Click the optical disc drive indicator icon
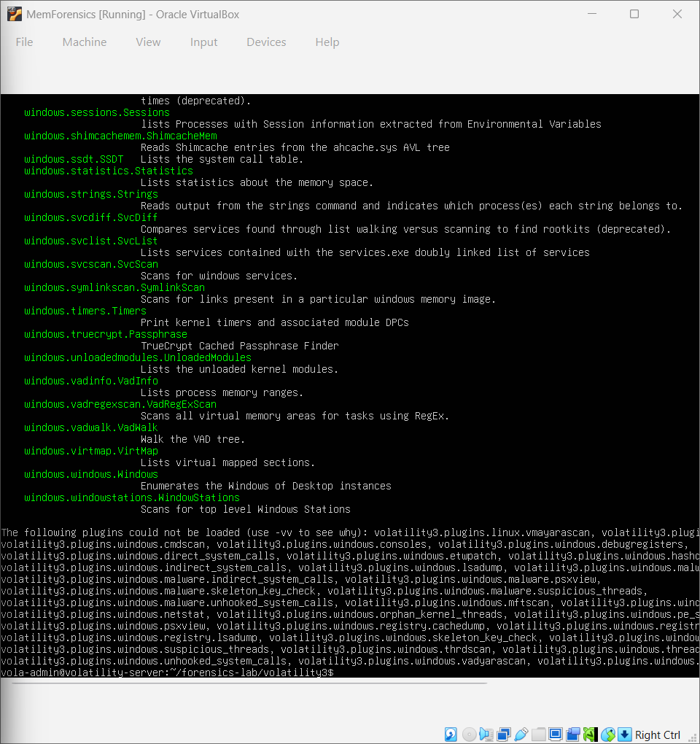Screen dimensions: 700x744 tap(469, 734)
